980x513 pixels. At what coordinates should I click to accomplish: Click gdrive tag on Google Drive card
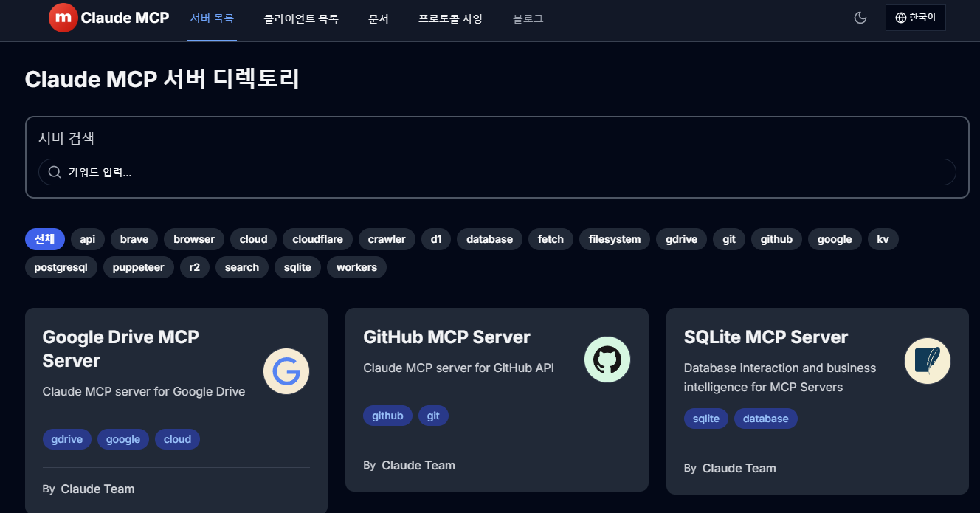(67, 439)
